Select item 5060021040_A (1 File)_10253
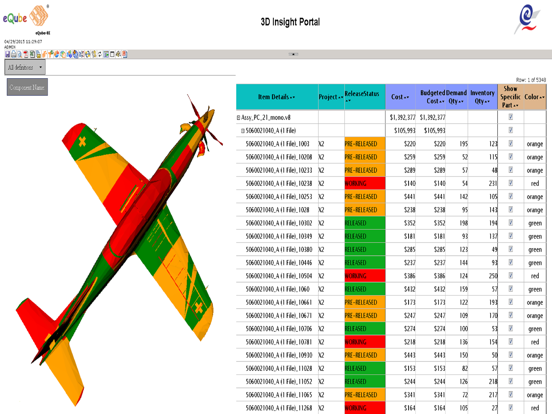Viewport: 552px width, 414px height. tap(279, 197)
